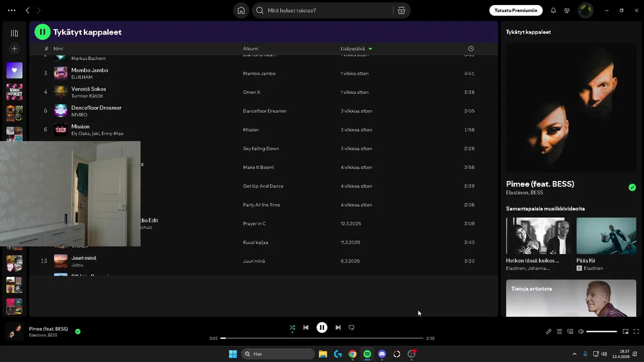Pause playback from bottom bar
The image size is (644, 362).
pyautogui.click(x=322, y=327)
